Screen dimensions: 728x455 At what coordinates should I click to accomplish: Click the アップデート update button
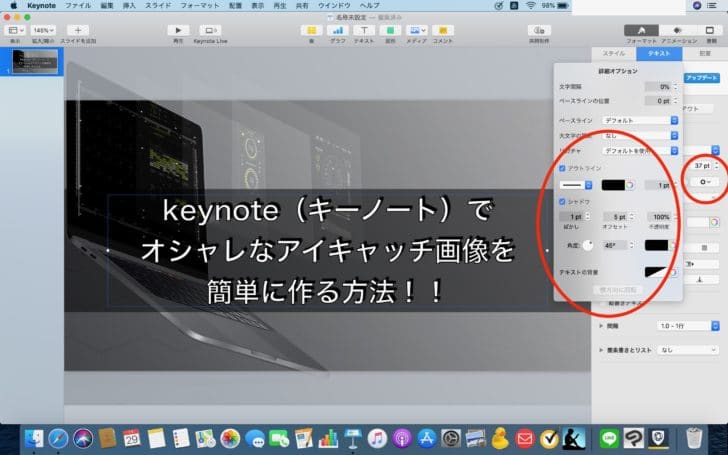pos(702,78)
